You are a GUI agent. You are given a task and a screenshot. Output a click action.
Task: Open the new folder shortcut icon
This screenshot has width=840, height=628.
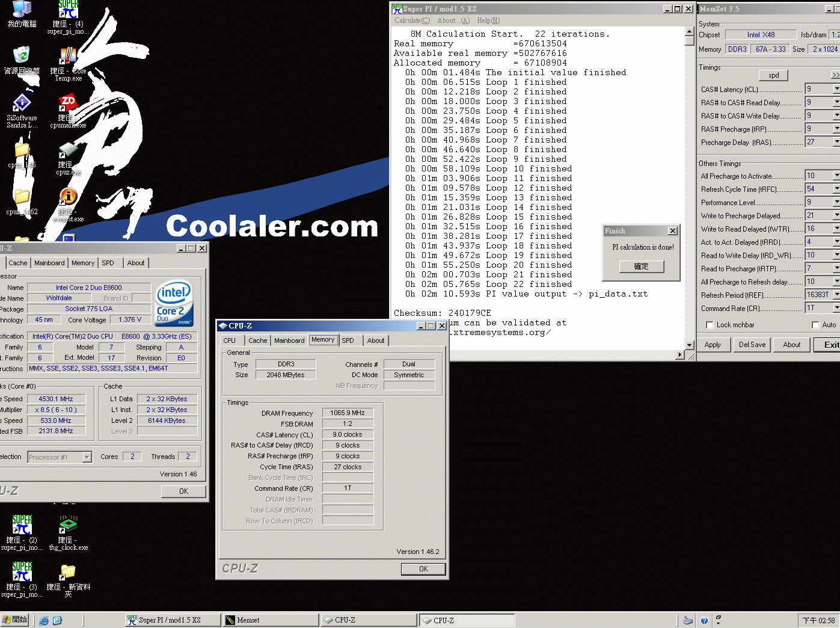68,579
